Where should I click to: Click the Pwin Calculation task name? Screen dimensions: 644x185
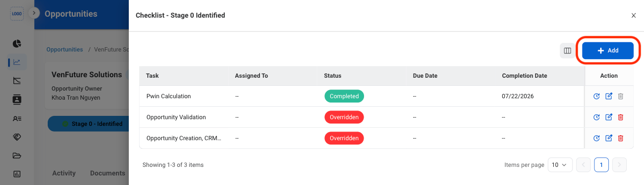point(168,96)
